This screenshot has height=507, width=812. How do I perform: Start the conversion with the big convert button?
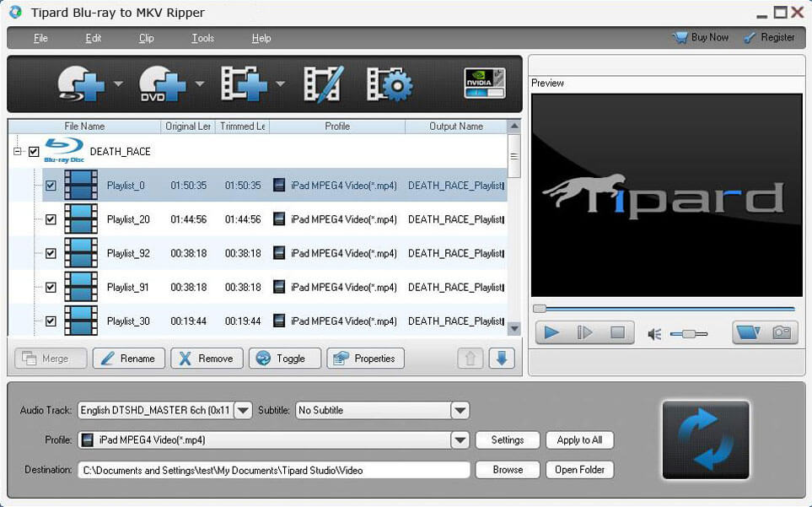705,440
